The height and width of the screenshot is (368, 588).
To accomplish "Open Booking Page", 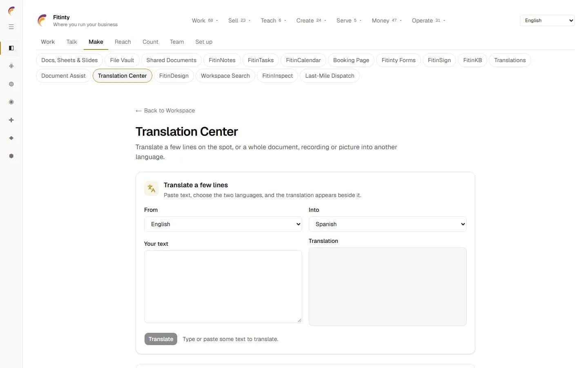I will [351, 60].
